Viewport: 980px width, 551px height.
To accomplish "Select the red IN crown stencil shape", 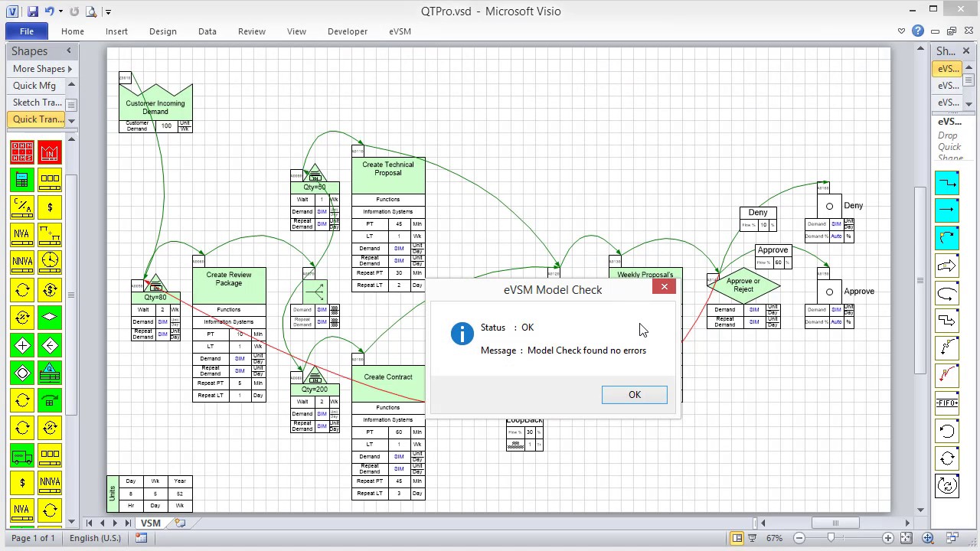I will click(50, 152).
